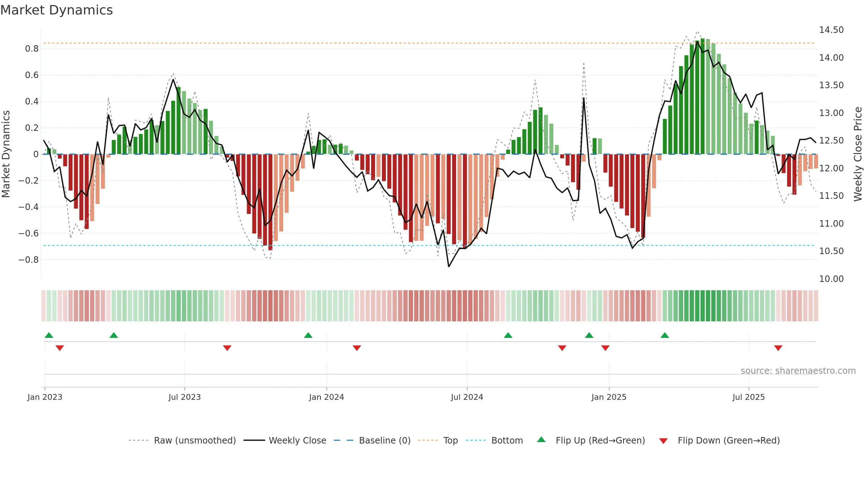This screenshot has height=488, width=868.
Task: Click the 0.8 tick on left axis
Action: (x=32, y=49)
